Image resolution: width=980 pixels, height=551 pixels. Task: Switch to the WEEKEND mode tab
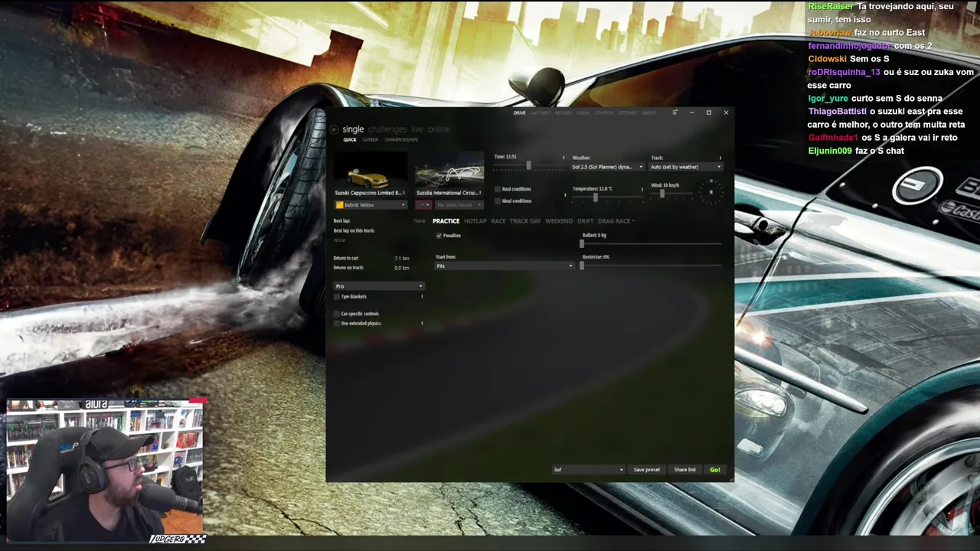click(559, 221)
